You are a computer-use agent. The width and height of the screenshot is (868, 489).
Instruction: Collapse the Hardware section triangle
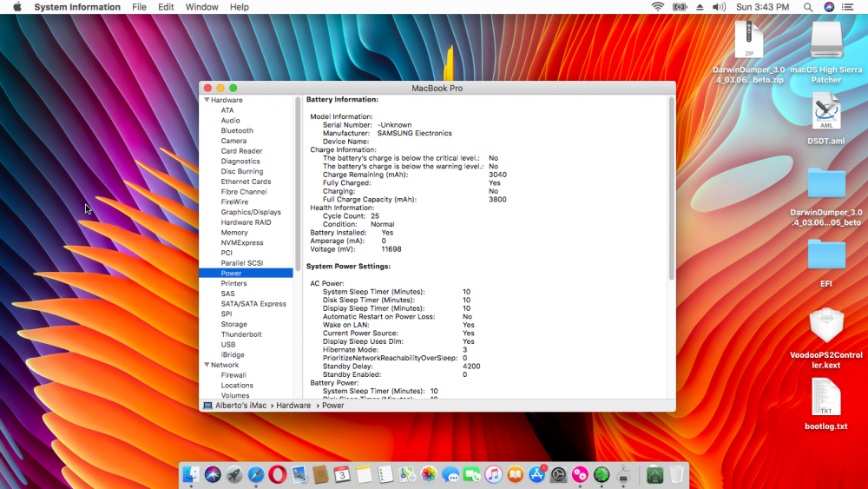coord(207,100)
